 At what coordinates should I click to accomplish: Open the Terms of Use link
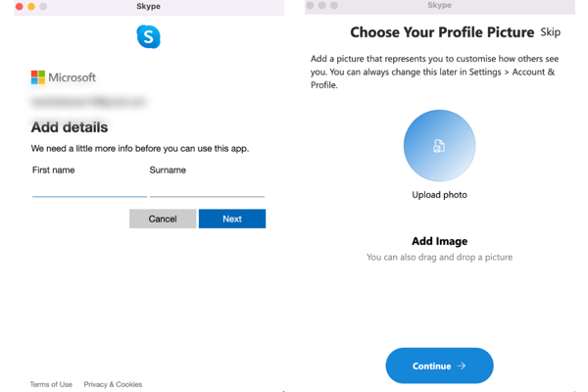point(51,384)
